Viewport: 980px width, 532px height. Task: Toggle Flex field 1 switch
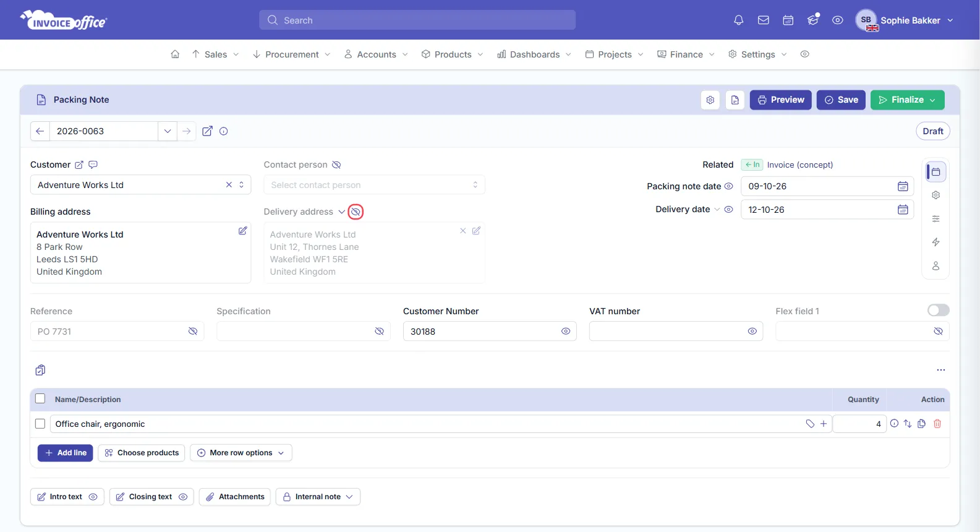point(939,311)
